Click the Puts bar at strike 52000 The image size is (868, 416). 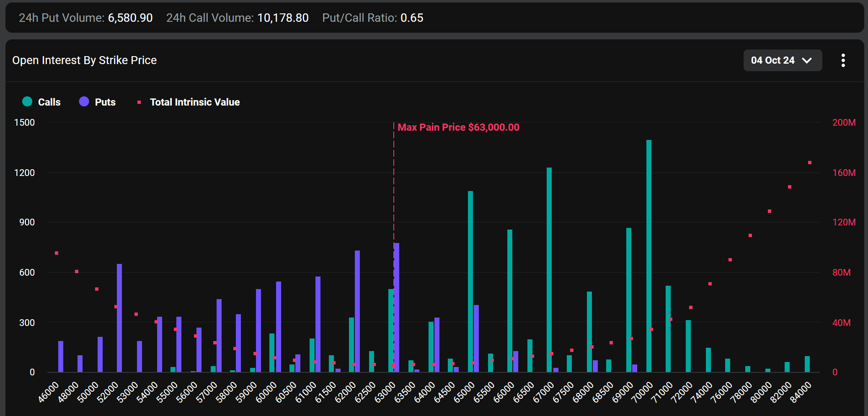119,318
